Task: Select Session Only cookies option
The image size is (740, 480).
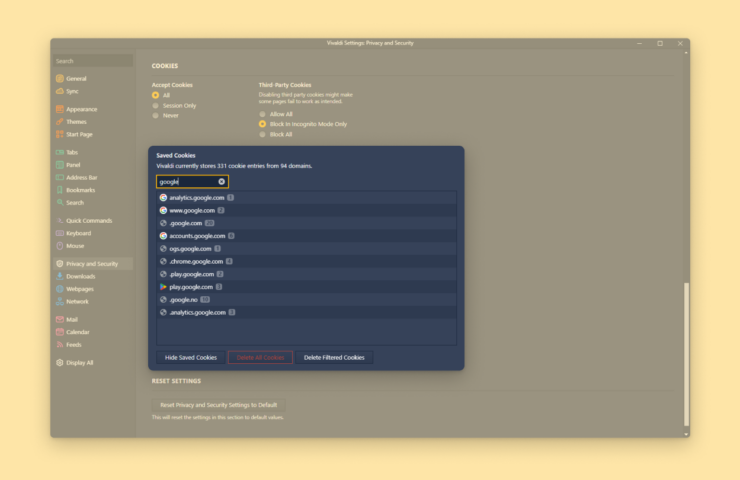Action: pyautogui.click(x=155, y=106)
